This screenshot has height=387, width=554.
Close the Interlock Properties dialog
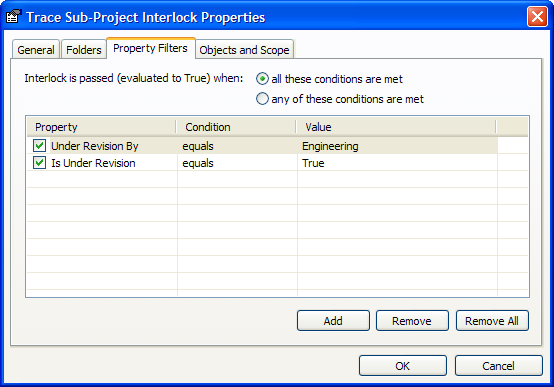[x=537, y=17]
